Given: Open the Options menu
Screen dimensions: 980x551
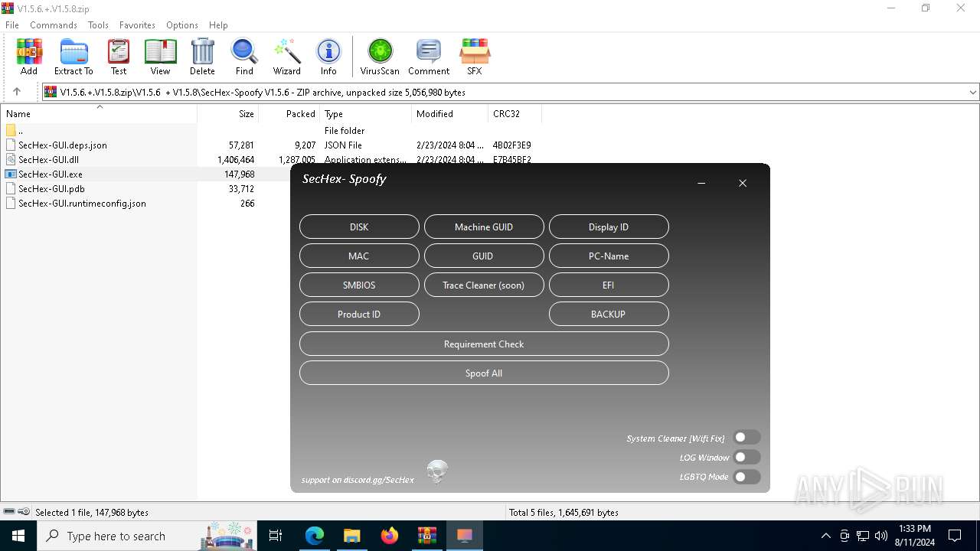Looking at the screenshot, I should (182, 24).
